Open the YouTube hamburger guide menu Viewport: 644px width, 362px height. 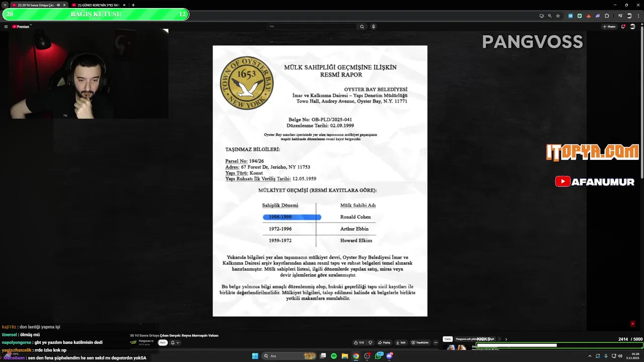tap(6, 27)
